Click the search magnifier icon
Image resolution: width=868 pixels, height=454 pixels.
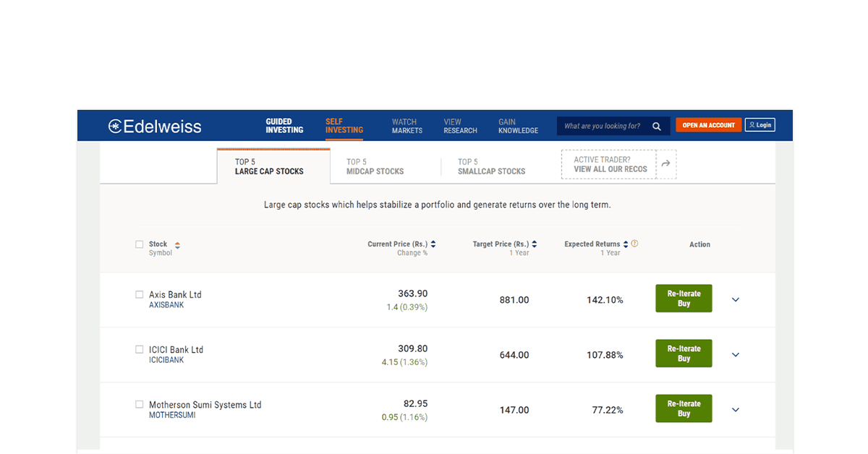[657, 127]
